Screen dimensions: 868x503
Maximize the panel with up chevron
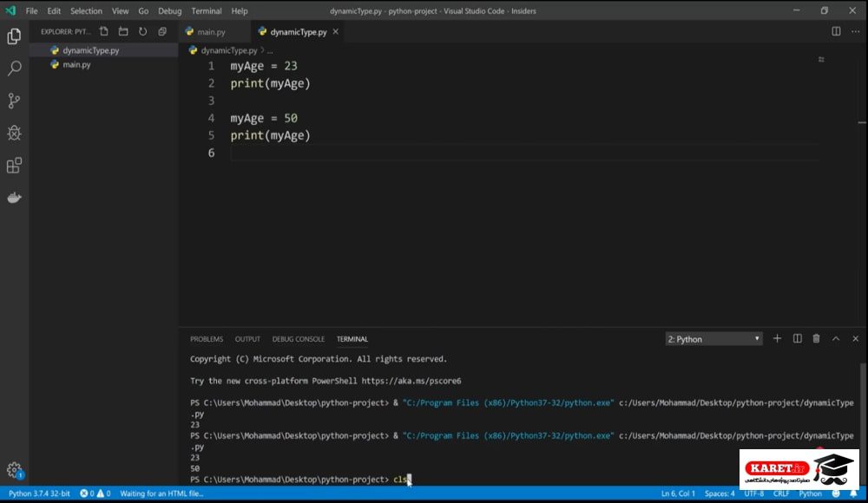[x=836, y=338]
